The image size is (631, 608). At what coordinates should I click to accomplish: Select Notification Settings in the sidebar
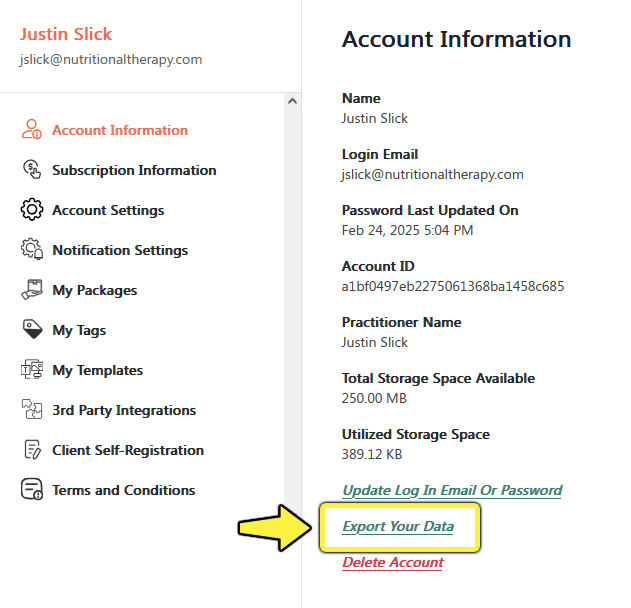click(x=120, y=250)
